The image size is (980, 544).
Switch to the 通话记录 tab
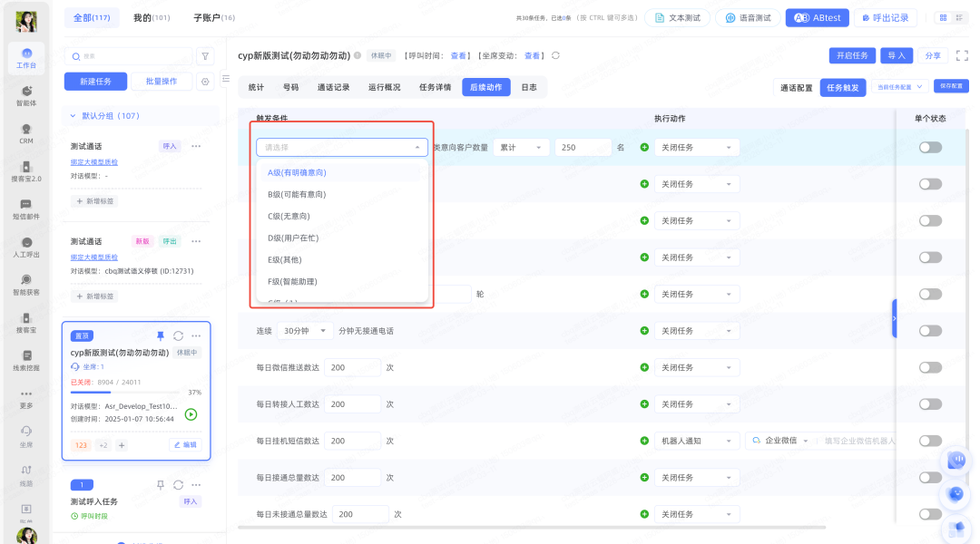point(333,87)
